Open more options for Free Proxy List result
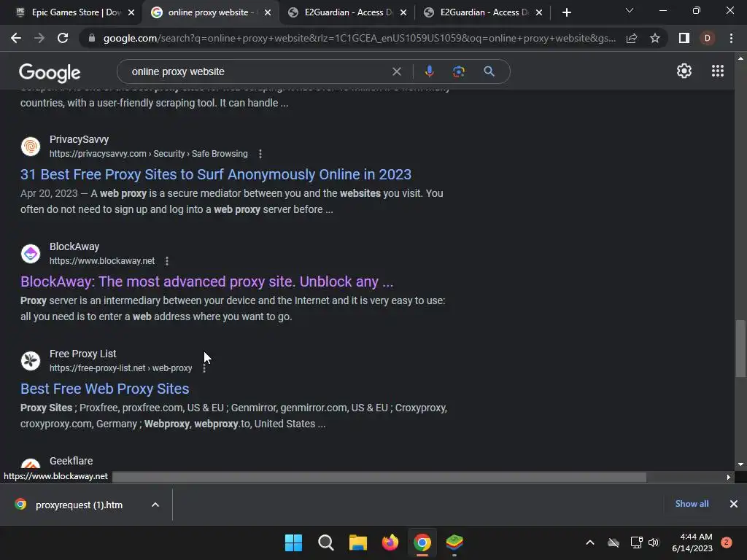Screen dimensions: 747x560 point(204,368)
